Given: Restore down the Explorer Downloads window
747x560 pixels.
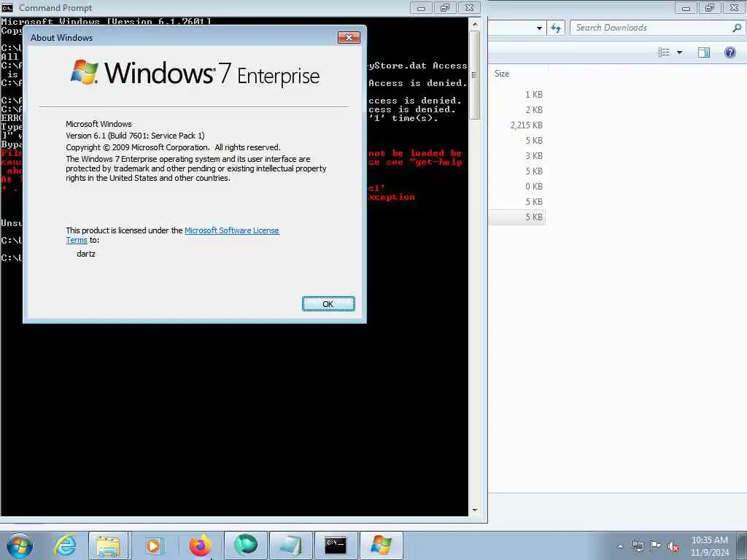Looking at the screenshot, I should (x=710, y=7).
